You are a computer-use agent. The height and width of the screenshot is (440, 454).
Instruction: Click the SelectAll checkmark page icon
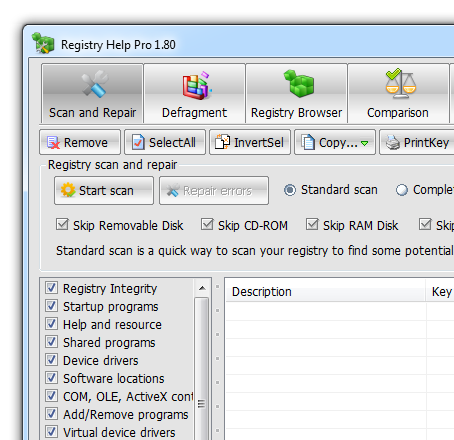[x=138, y=143]
